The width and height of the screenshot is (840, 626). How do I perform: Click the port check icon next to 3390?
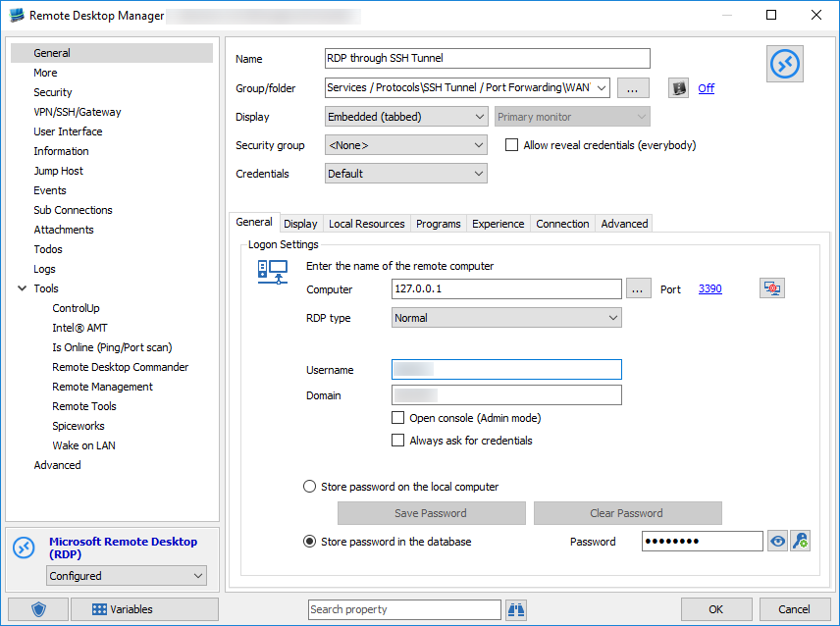771,287
